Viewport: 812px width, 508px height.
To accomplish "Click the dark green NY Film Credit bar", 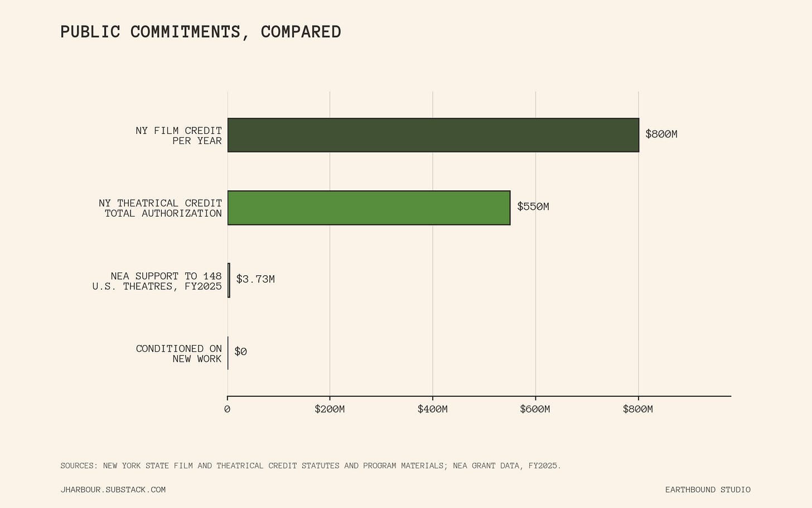I will (433, 135).
